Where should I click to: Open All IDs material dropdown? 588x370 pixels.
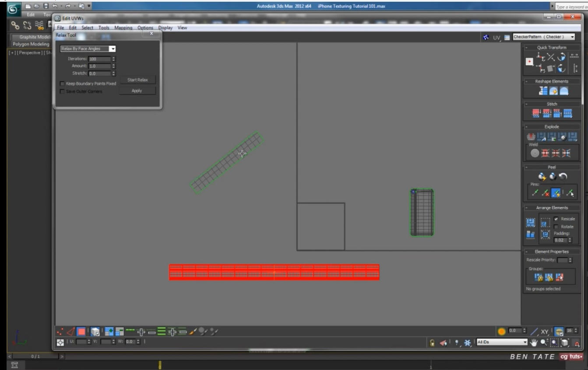pyautogui.click(x=502, y=342)
